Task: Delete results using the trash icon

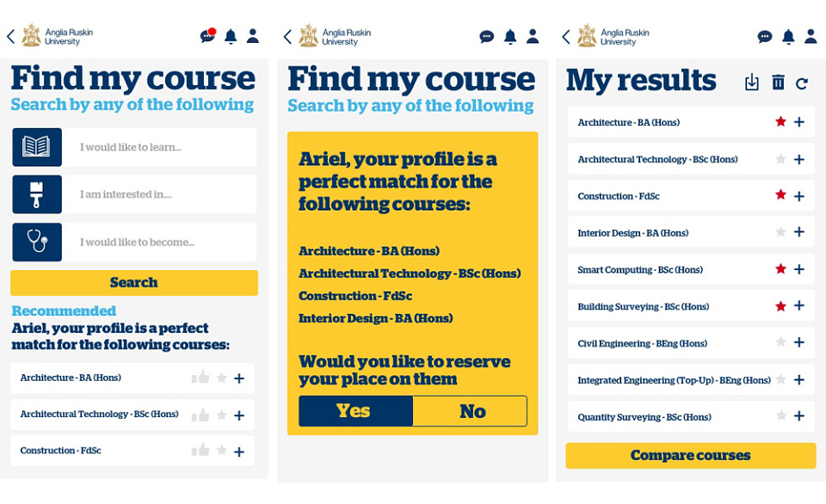Action: pyautogui.click(x=778, y=83)
